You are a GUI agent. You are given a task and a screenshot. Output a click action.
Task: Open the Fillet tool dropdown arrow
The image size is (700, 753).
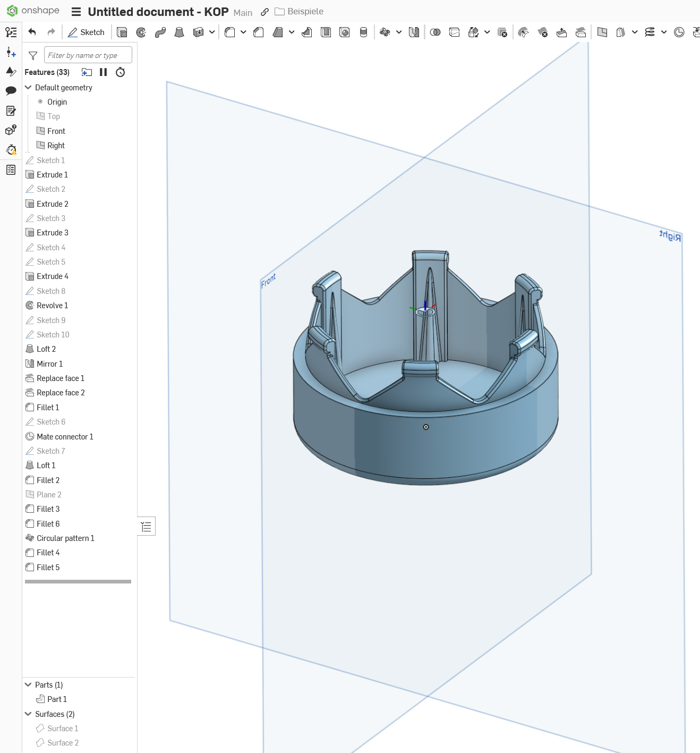point(243,32)
